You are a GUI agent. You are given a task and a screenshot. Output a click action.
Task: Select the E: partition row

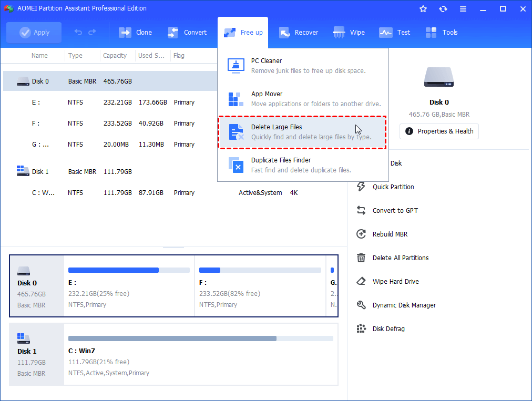coord(110,102)
